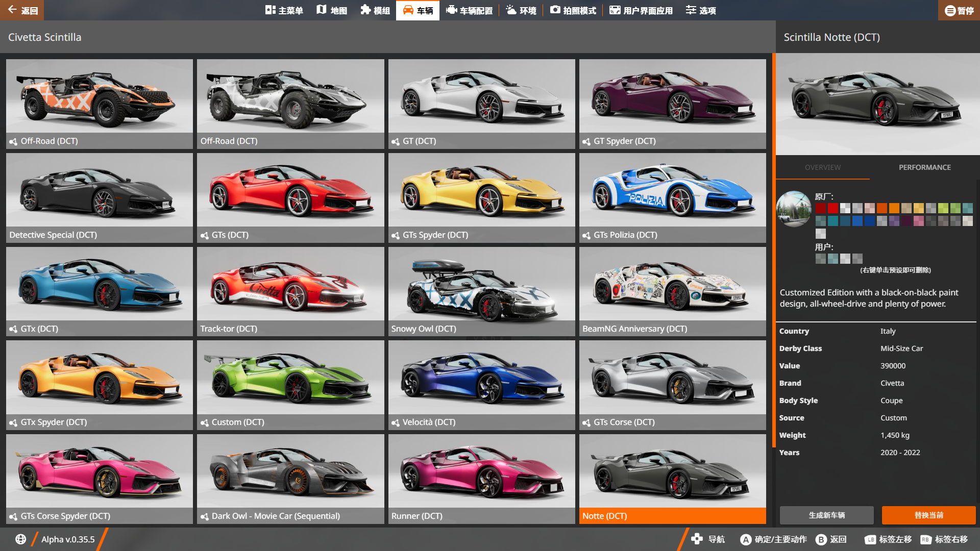
Task: Click the 暂停 pause menu icon
Action: (x=950, y=10)
